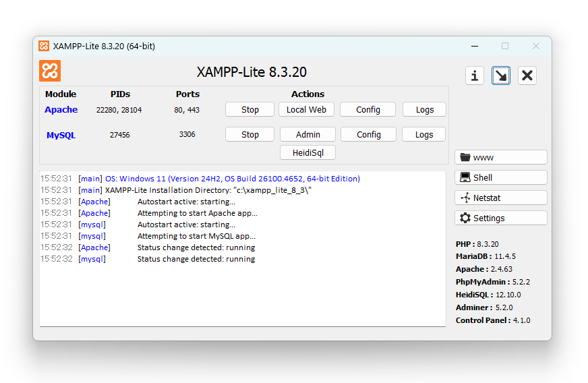Select Apache 'Status change detected: running' line

click(148, 247)
